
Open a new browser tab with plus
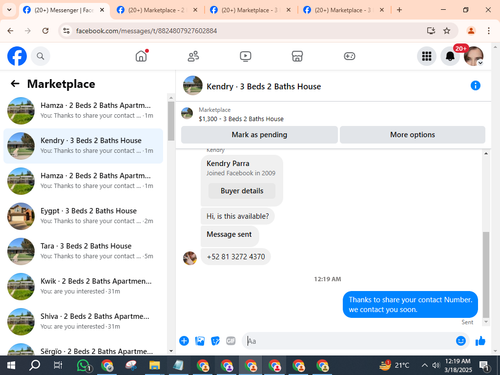[399, 10]
